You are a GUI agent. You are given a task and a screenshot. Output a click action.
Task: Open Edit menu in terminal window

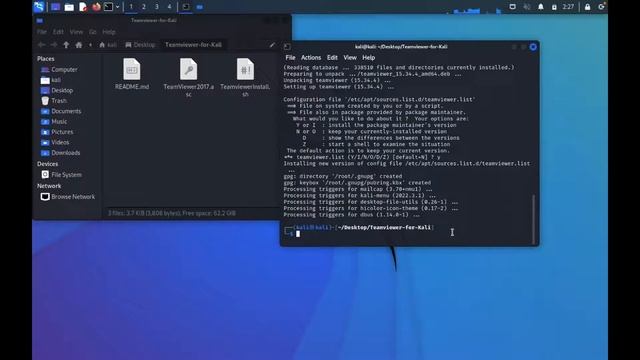[332, 58]
